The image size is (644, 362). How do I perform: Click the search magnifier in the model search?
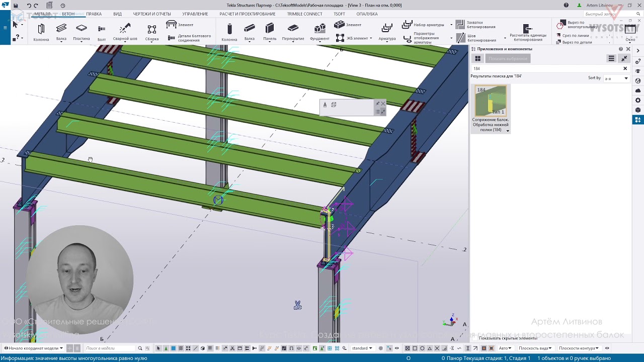[140, 348]
